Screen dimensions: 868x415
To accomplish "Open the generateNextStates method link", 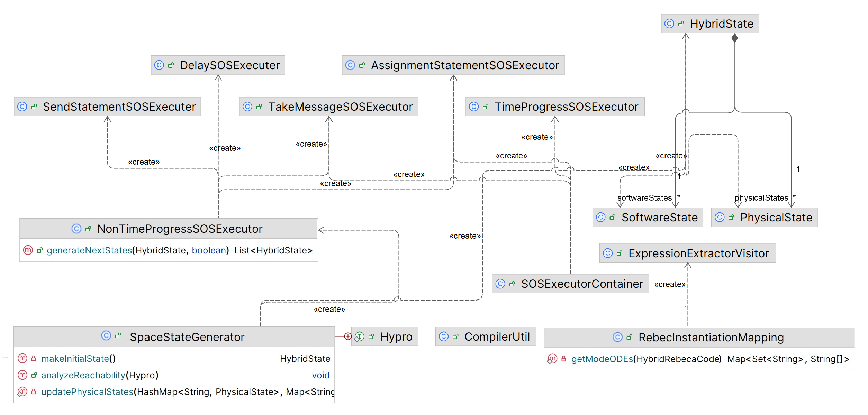I will click(89, 250).
